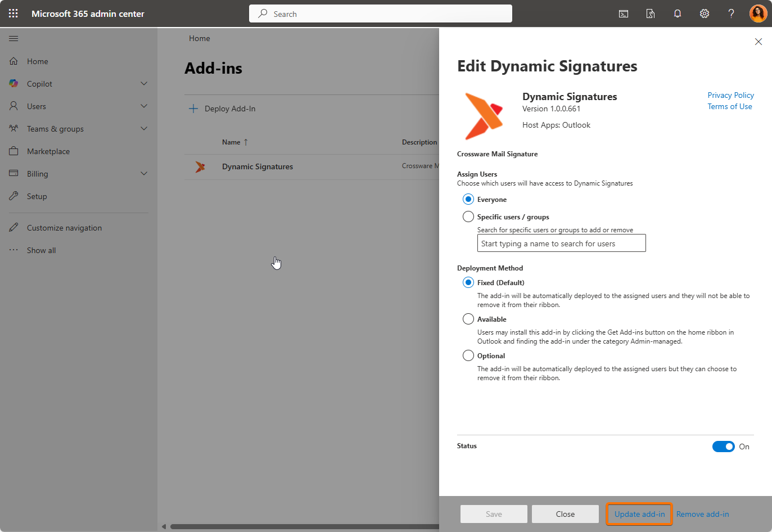Expand the Billing navigation section
Image resolution: width=772 pixels, height=532 pixels.
144,174
